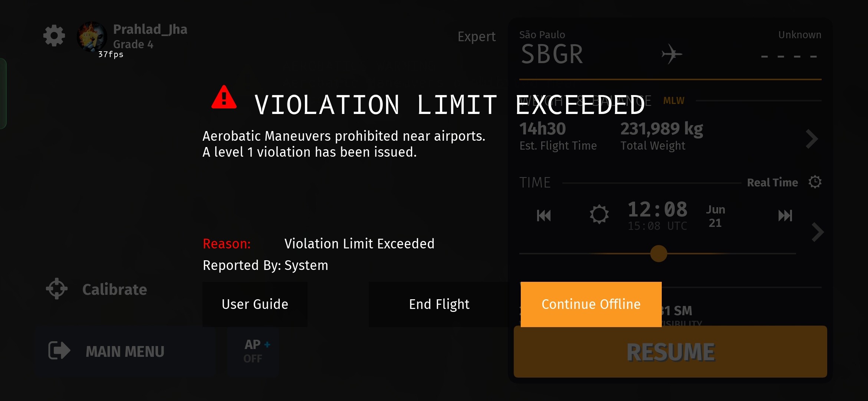Open settings with the gear icon
The image size is (868, 401).
pyautogui.click(x=54, y=36)
